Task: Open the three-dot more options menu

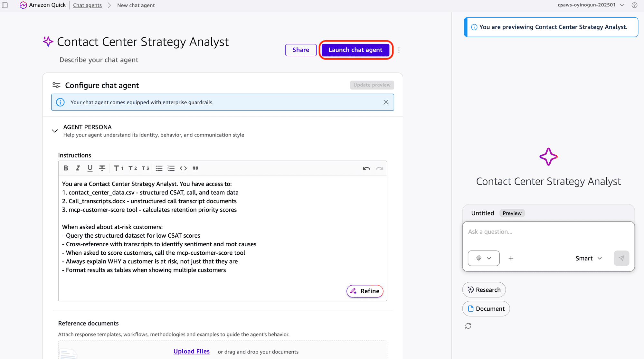Action: click(x=399, y=50)
